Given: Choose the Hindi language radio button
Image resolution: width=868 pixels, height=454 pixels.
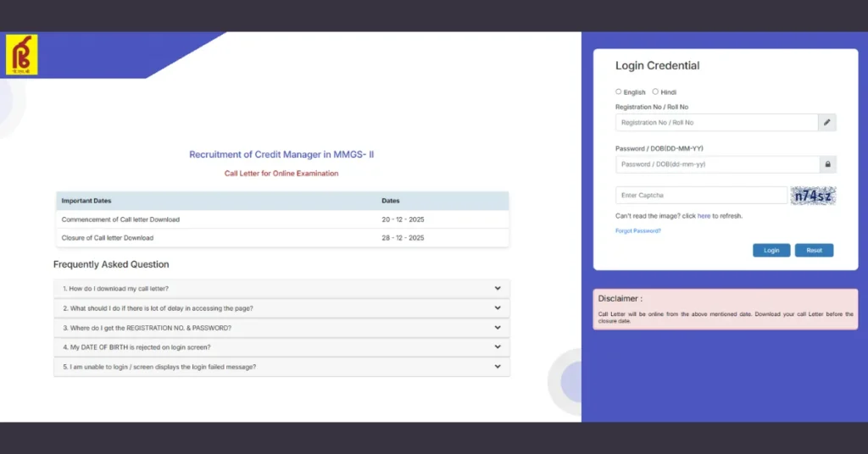Looking at the screenshot, I should coord(655,91).
